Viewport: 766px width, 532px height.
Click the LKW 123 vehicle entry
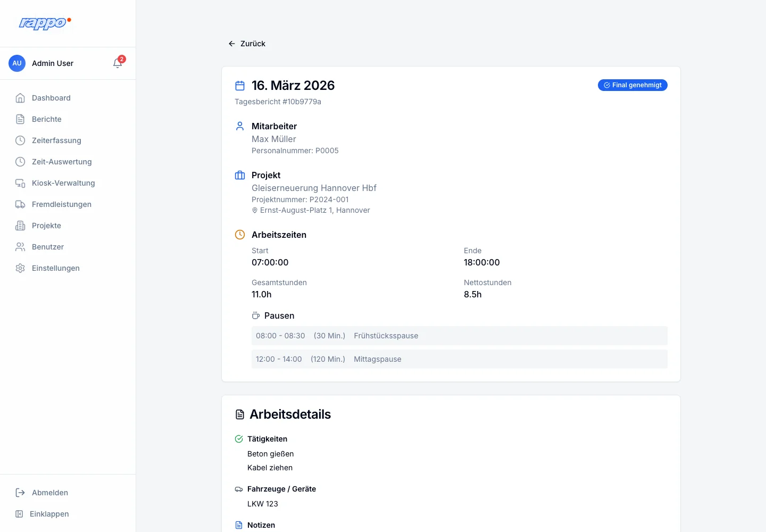[263, 504]
